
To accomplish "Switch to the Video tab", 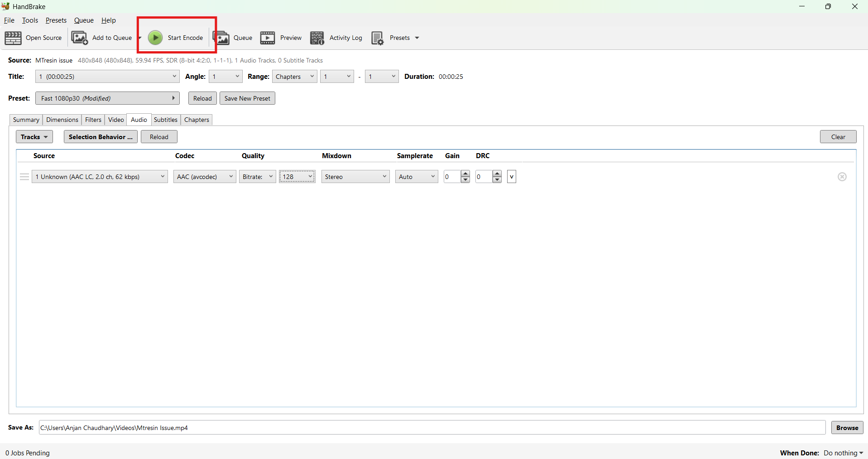I will 116,120.
